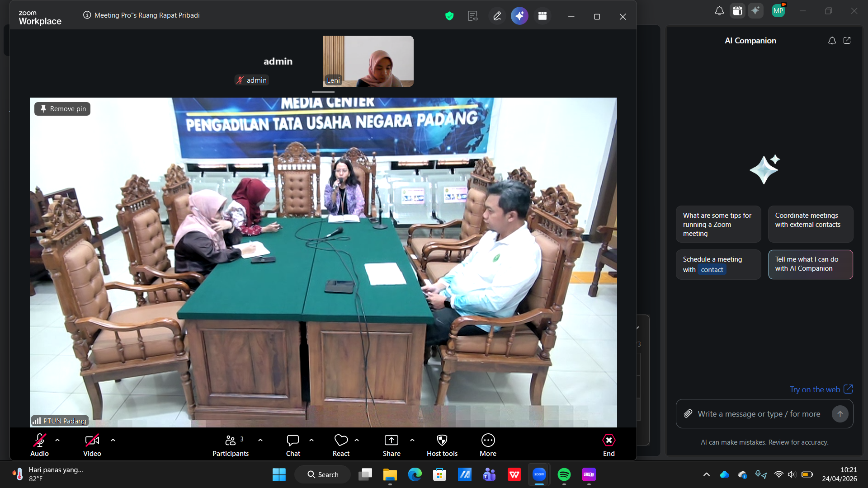Open the meeting info for Ruang Rapat Pribadi
The width and height of the screenshot is (868, 488).
pyautogui.click(x=86, y=15)
